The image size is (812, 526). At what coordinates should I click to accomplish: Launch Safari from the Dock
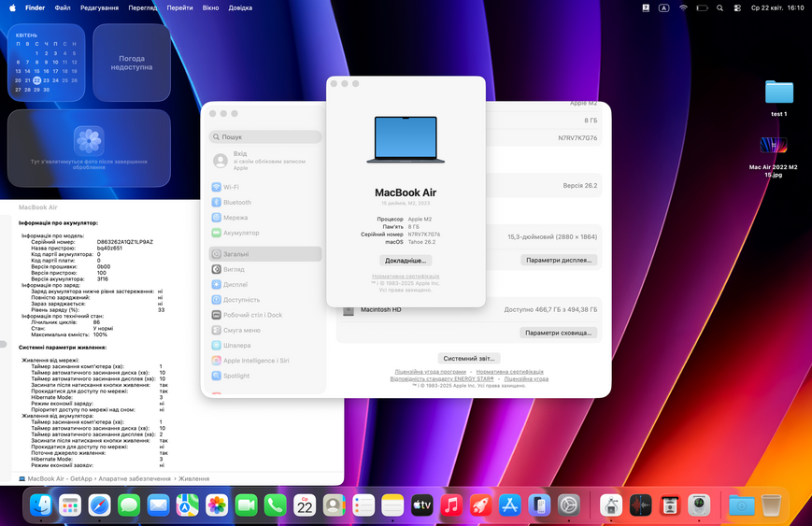tap(99, 505)
